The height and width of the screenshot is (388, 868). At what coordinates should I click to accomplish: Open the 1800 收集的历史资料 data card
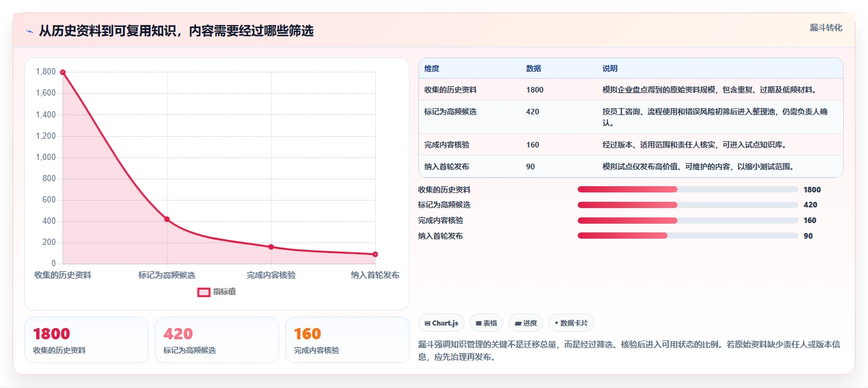click(x=86, y=340)
